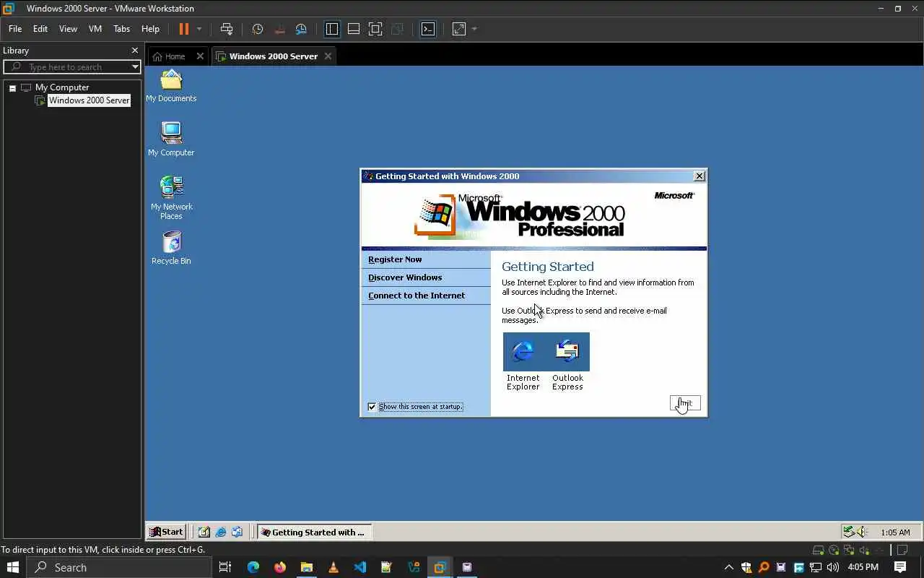Click the My Documents desktop icon
Image resolution: width=924 pixels, height=578 pixels.
point(171,85)
